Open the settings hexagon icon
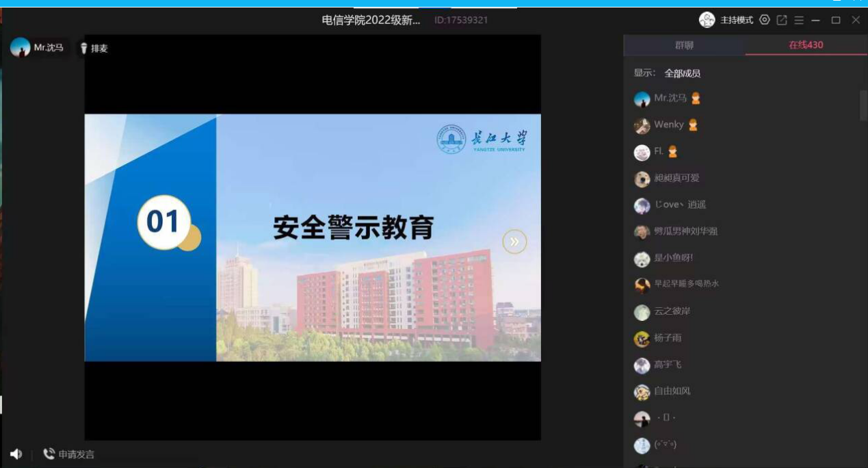868x468 pixels. (x=765, y=21)
